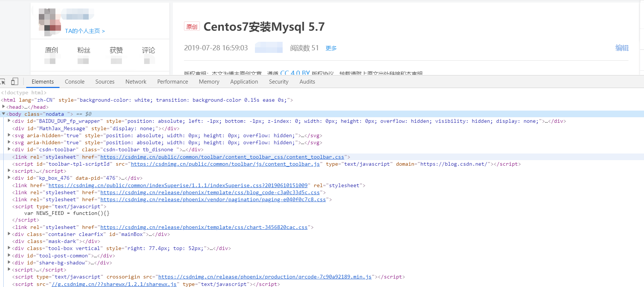
Task: Expand the BAIDU_DUP_fp_wrapper div
Action: (9, 121)
